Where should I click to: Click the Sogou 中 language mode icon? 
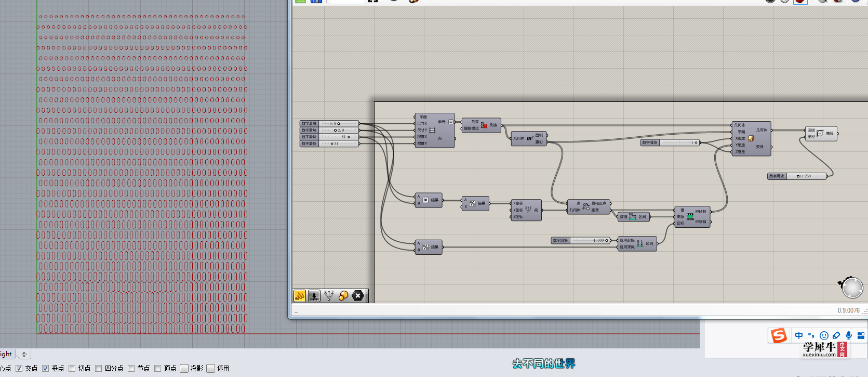point(799,335)
